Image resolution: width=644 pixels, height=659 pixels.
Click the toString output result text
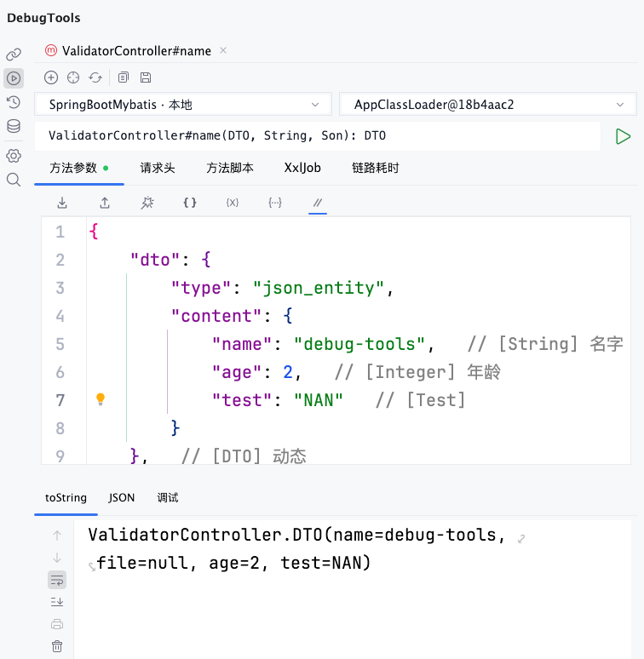coord(296,549)
